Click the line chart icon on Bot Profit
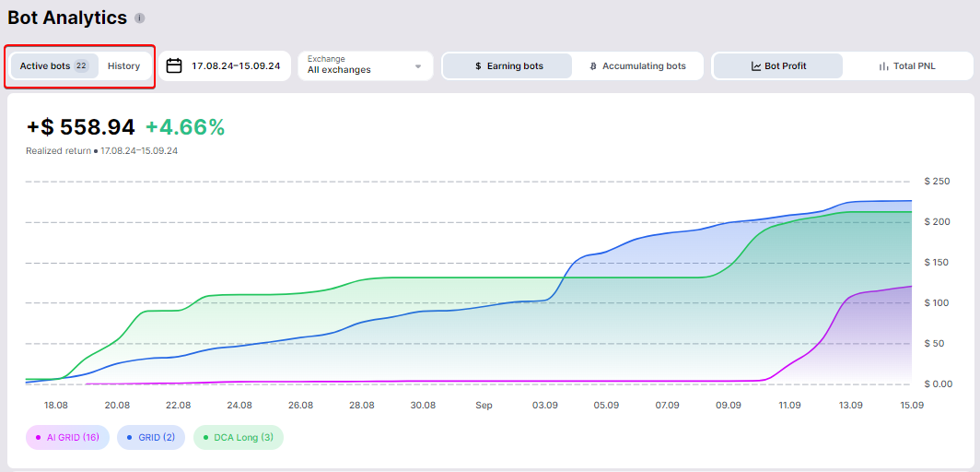Screen dimensions: 980x472 point(756,66)
